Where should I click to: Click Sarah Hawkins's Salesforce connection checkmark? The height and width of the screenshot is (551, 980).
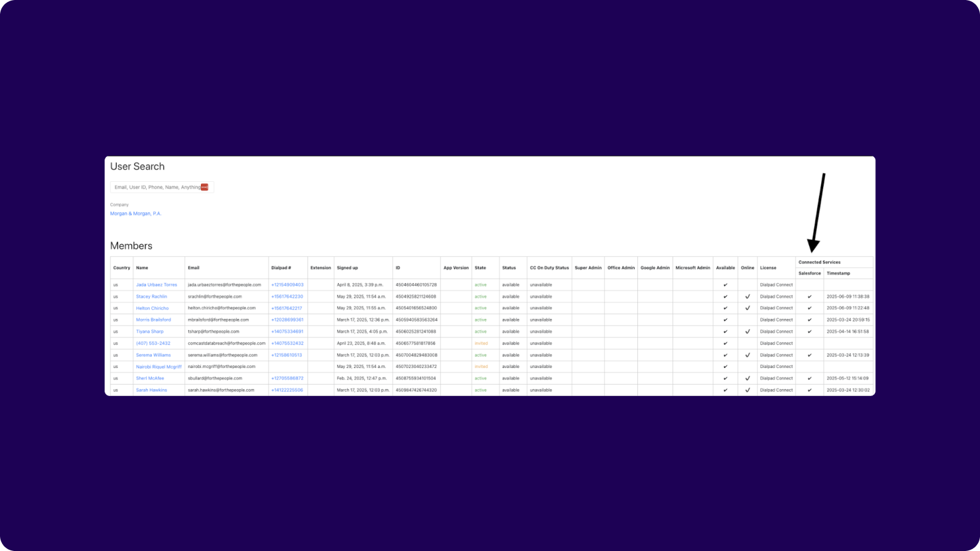(x=809, y=390)
